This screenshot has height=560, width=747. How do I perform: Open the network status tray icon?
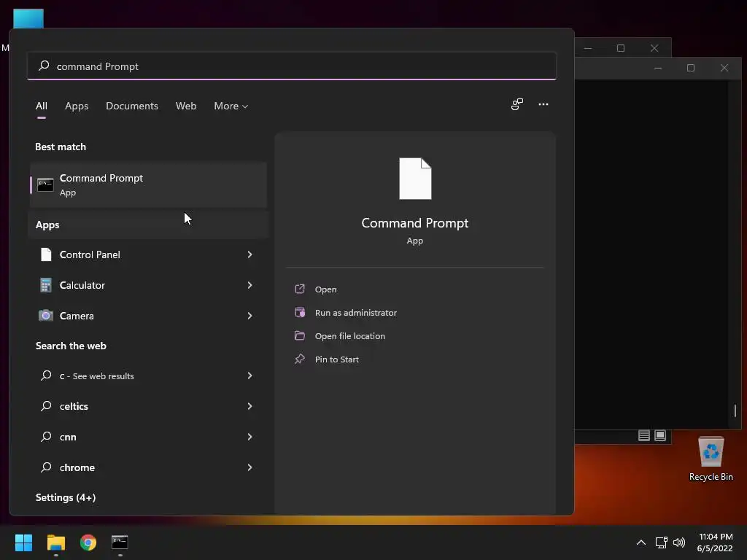(x=661, y=542)
